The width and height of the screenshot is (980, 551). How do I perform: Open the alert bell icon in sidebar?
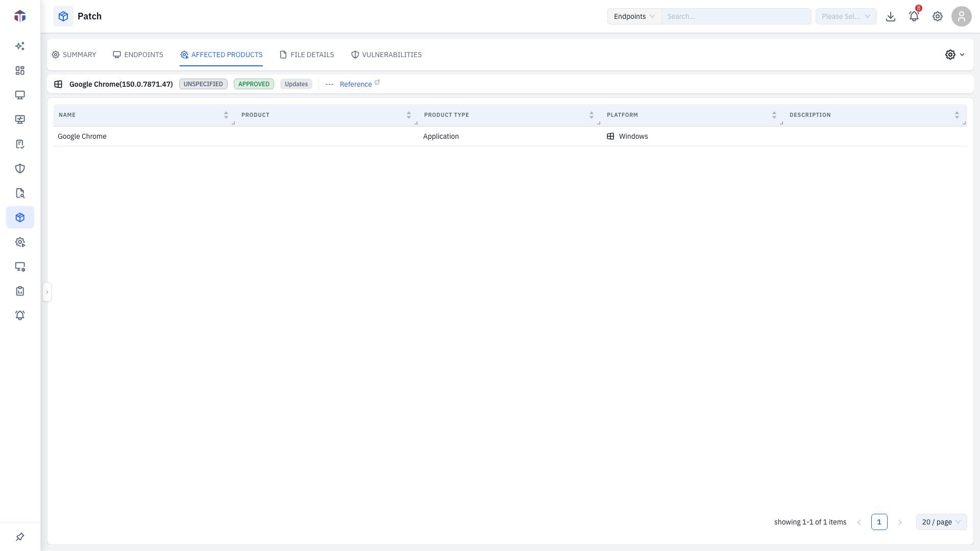tap(20, 315)
